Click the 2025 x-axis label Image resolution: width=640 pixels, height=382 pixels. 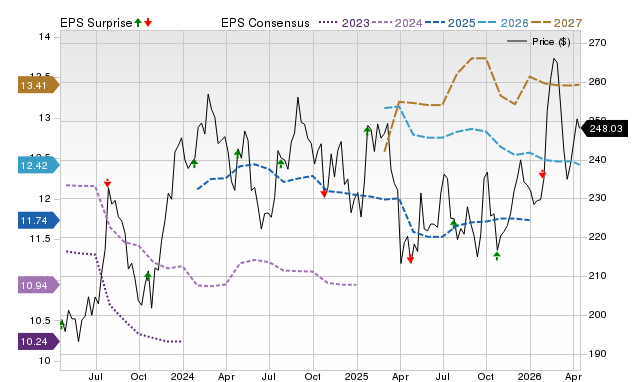(356, 376)
